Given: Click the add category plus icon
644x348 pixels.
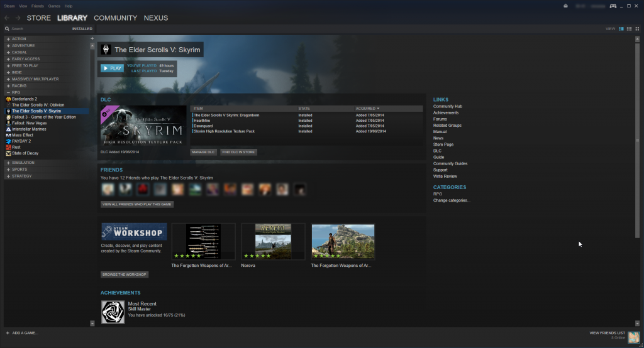Looking at the screenshot, I should coord(92,38).
